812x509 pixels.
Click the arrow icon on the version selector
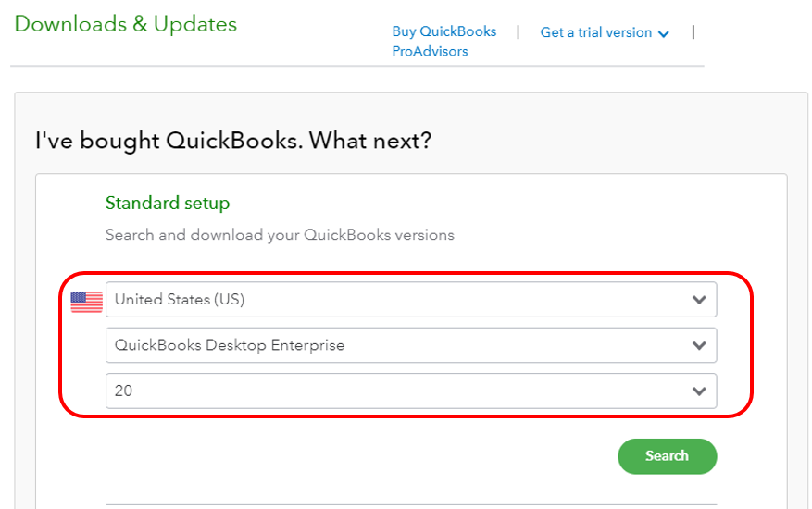click(699, 391)
